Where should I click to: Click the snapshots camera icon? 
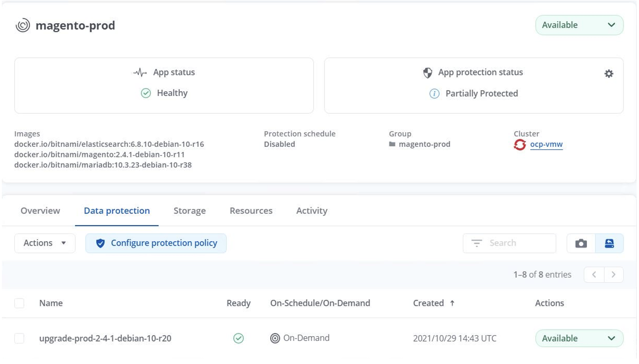[x=581, y=244]
